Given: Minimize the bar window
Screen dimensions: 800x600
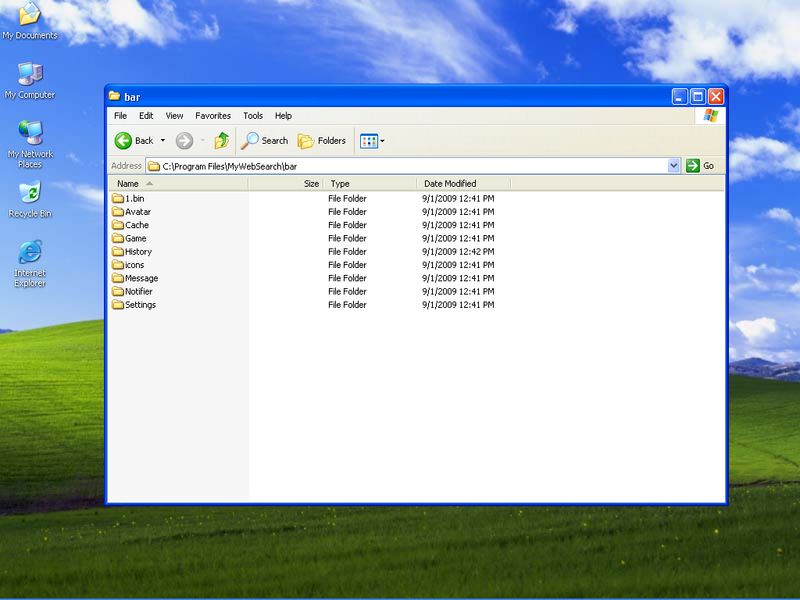Looking at the screenshot, I should [679, 96].
